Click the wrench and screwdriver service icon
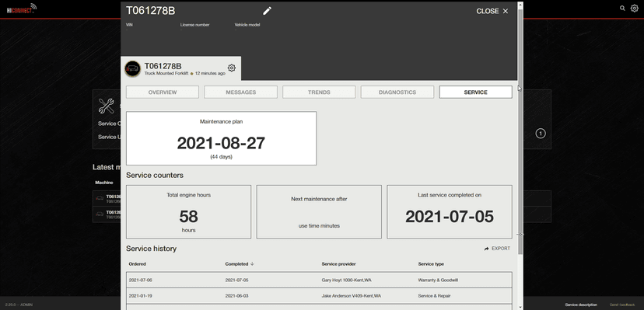The height and width of the screenshot is (310, 644). click(107, 106)
